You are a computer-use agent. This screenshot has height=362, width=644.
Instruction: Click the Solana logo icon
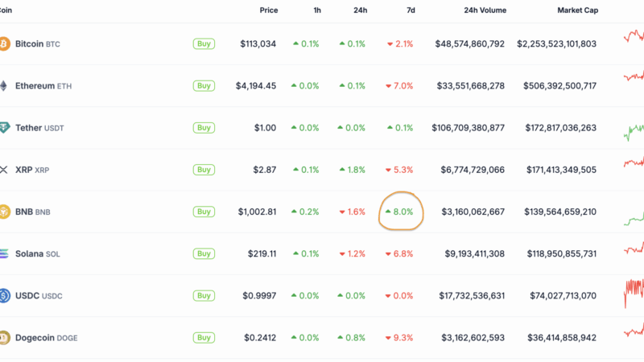(x=4, y=253)
